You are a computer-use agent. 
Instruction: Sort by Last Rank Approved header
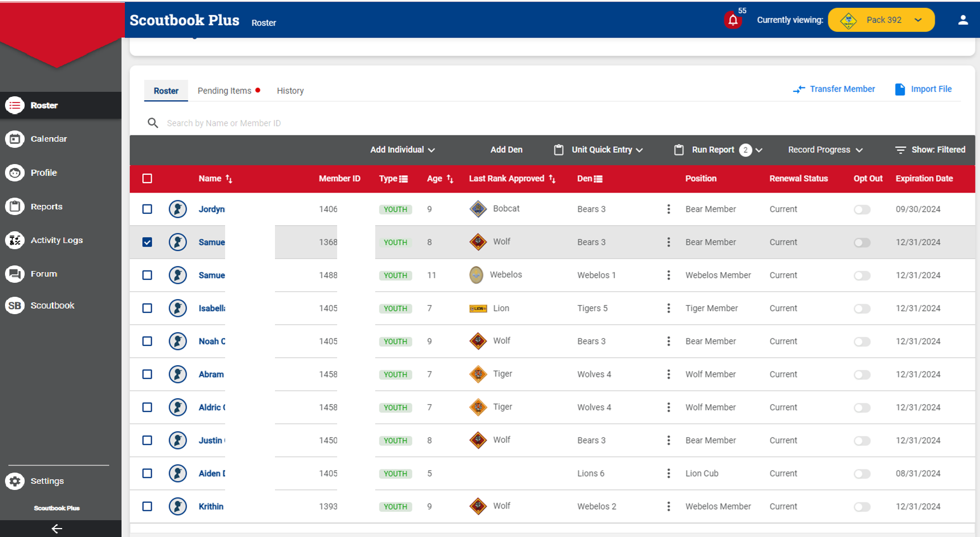pos(512,179)
